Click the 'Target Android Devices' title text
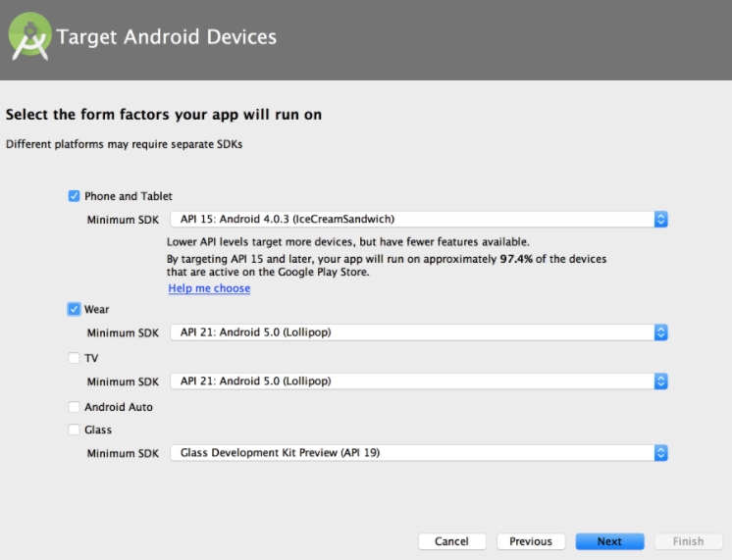The height and width of the screenshot is (560, 732). click(167, 37)
